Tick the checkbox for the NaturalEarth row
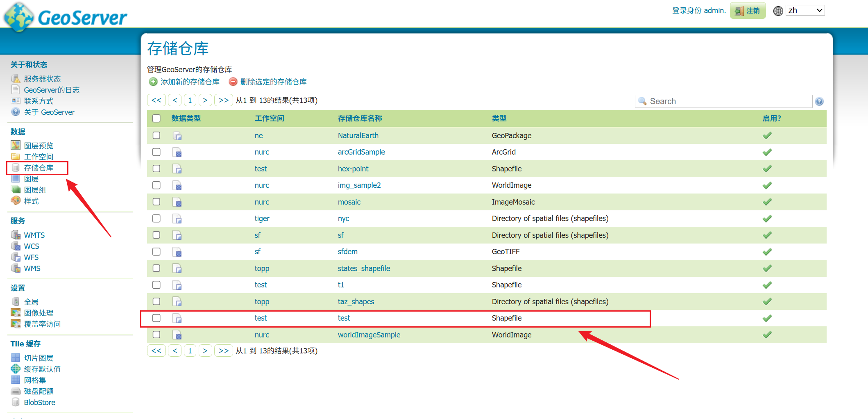Image resolution: width=868 pixels, height=419 pixels. coord(156,135)
